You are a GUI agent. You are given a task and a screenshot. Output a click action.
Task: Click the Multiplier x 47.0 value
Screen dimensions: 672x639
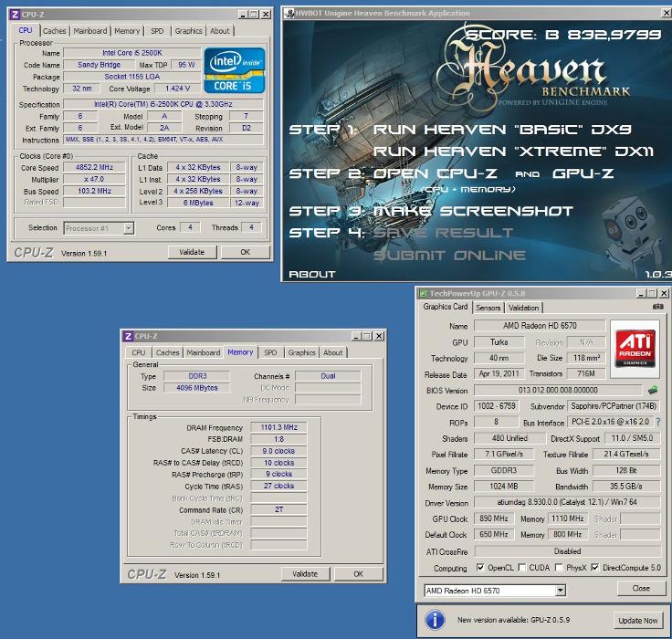coord(94,179)
